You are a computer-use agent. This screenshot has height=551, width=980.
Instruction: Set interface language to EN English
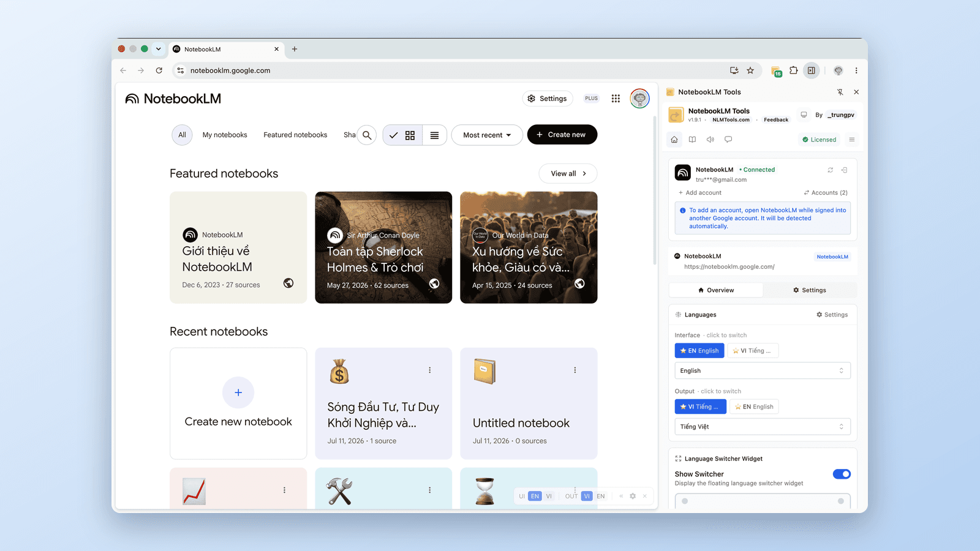[699, 351]
